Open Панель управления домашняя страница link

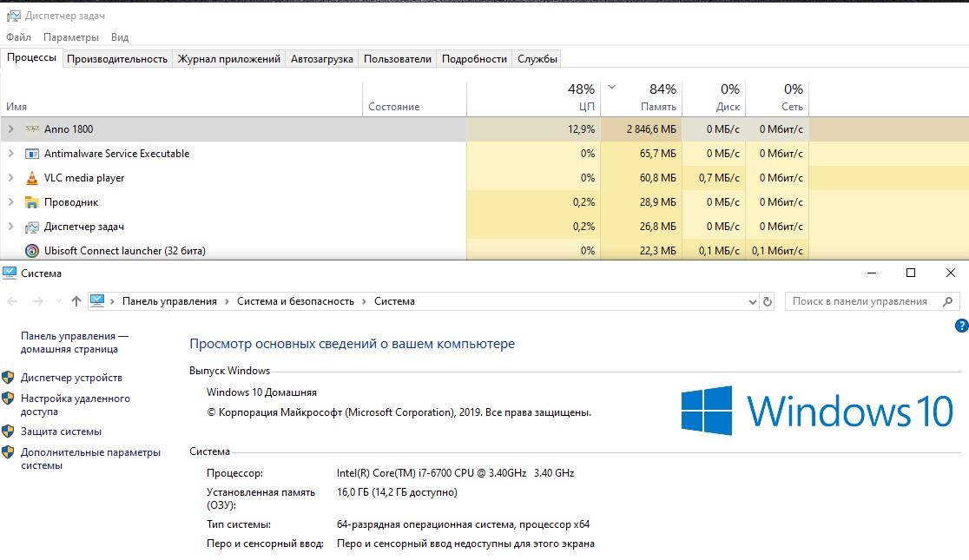(x=74, y=342)
